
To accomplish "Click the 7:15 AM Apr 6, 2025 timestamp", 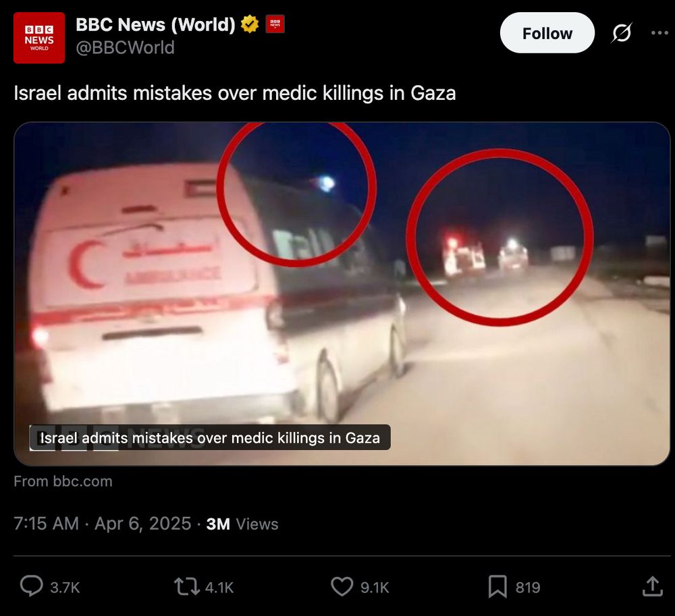I will pos(103,524).
